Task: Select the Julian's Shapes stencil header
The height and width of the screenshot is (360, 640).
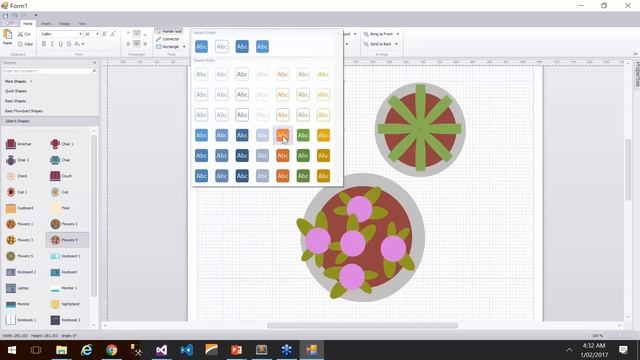Action: (49, 121)
